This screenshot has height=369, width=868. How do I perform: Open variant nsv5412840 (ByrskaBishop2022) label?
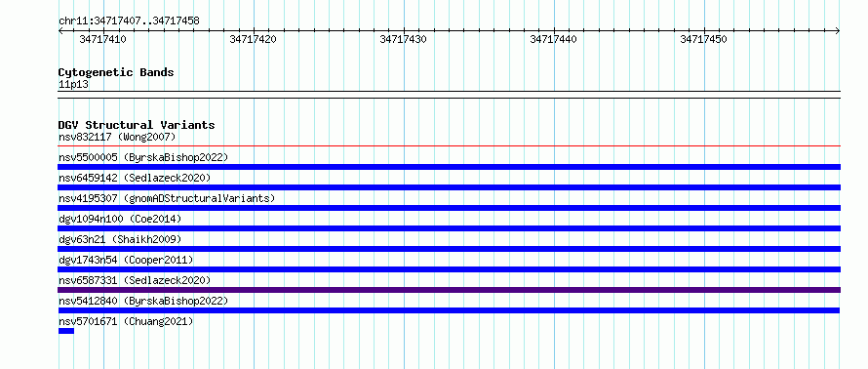tap(142, 301)
